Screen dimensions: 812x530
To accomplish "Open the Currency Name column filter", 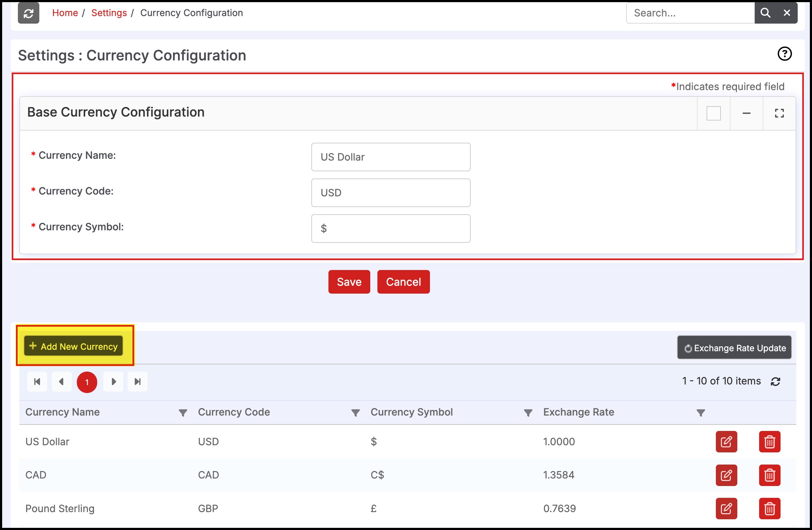I will click(183, 413).
